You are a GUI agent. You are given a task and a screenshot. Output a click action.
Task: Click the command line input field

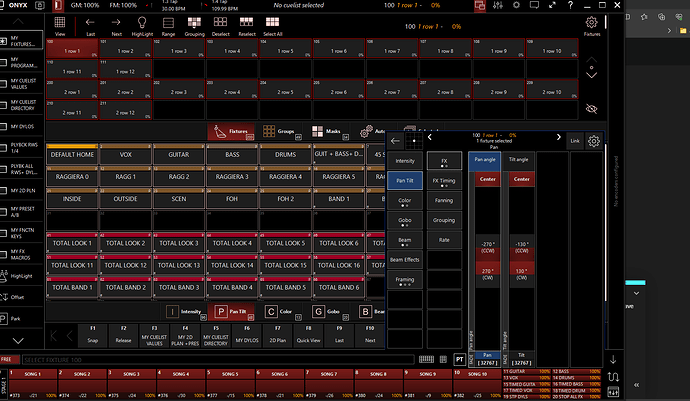coord(218,360)
